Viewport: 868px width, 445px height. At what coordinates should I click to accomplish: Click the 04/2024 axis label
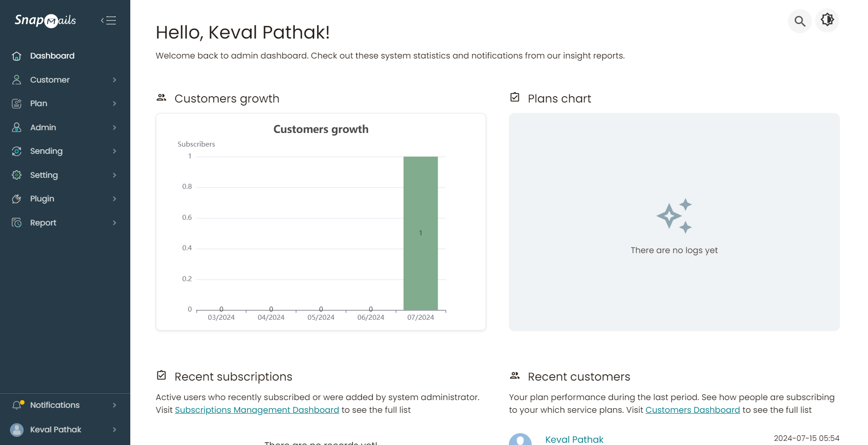tap(271, 318)
